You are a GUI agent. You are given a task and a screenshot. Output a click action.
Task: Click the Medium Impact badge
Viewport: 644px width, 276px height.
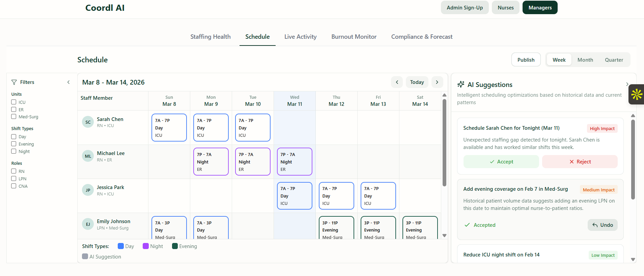pos(599,190)
